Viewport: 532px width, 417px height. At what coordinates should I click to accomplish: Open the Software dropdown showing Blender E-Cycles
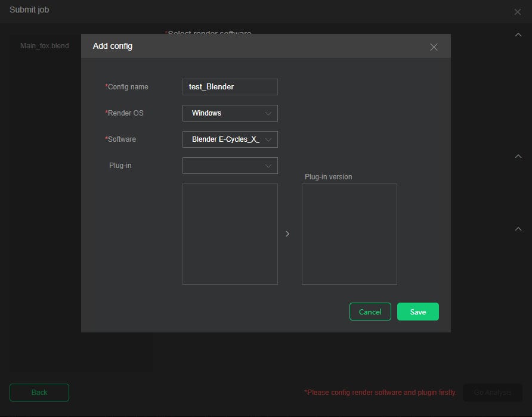coord(230,139)
